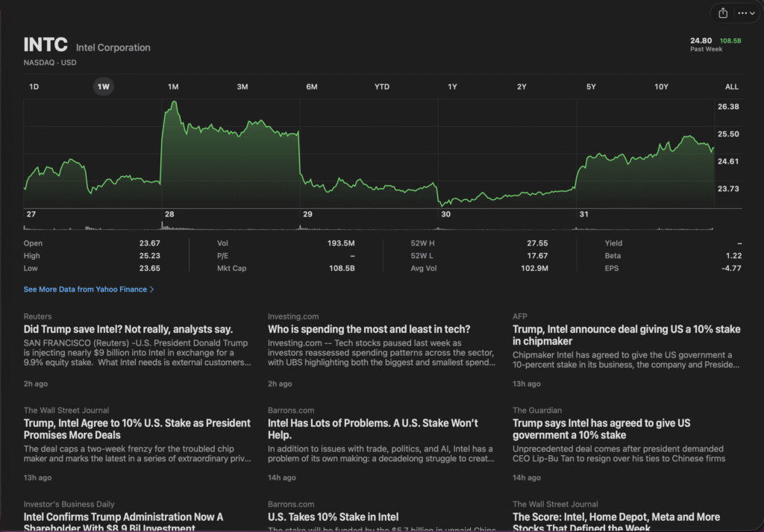Click the Avg Vol value 102.9M
The image size is (764, 532).
pyautogui.click(x=534, y=269)
